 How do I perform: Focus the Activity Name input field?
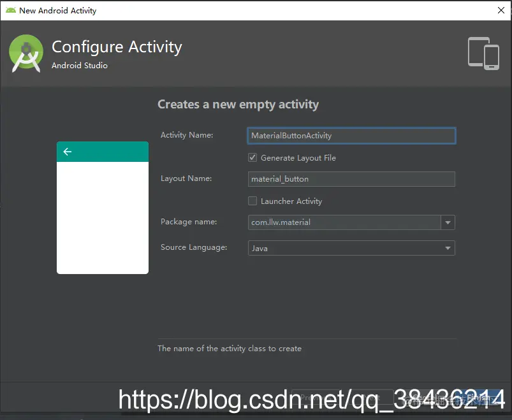click(x=351, y=136)
